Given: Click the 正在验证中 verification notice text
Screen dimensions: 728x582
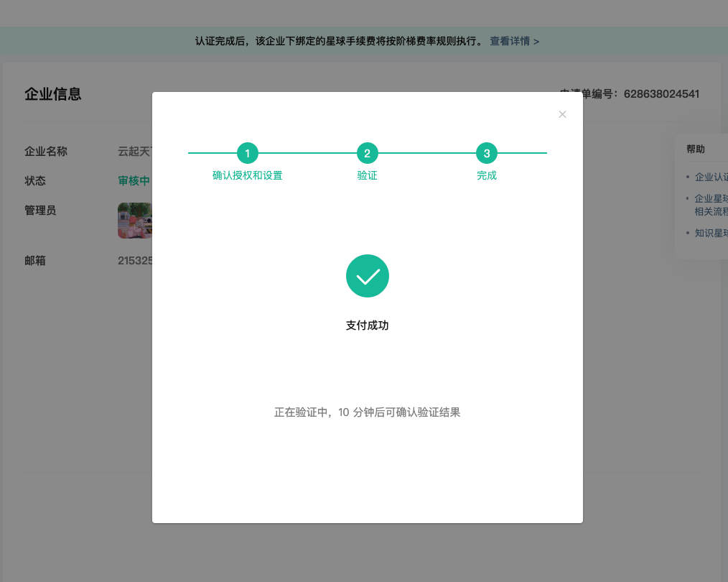Looking at the screenshot, I should pos(368,412).
